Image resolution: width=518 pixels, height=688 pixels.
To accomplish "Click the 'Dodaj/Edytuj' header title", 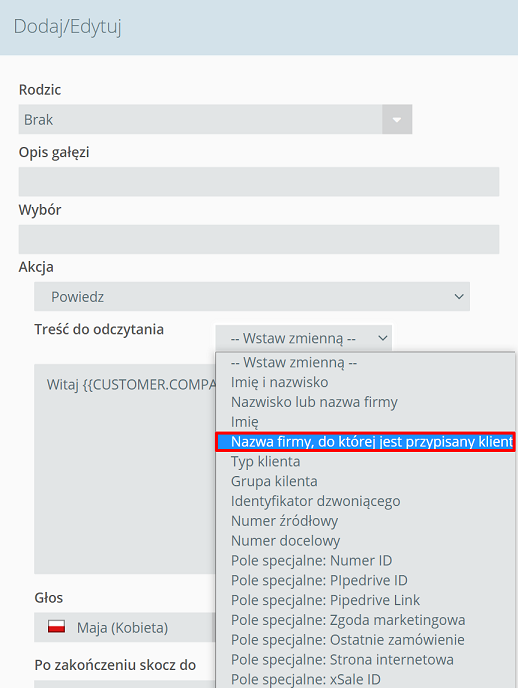I will click(x=67, y=26).
